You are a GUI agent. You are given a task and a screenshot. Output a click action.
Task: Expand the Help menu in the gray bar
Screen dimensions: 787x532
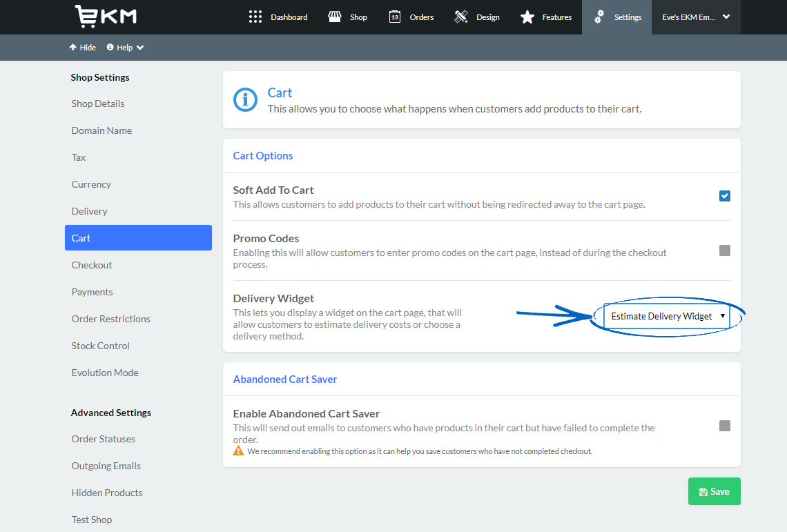click(x=124, y=47)
